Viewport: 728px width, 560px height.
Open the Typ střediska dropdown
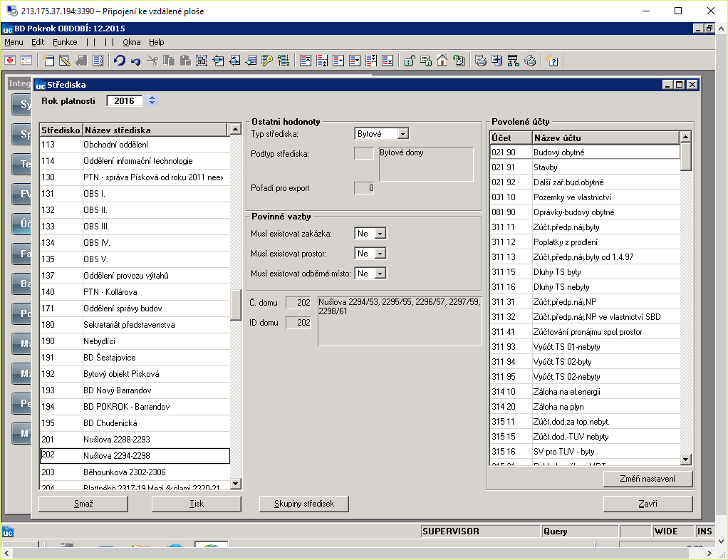(x=403, y=134)
